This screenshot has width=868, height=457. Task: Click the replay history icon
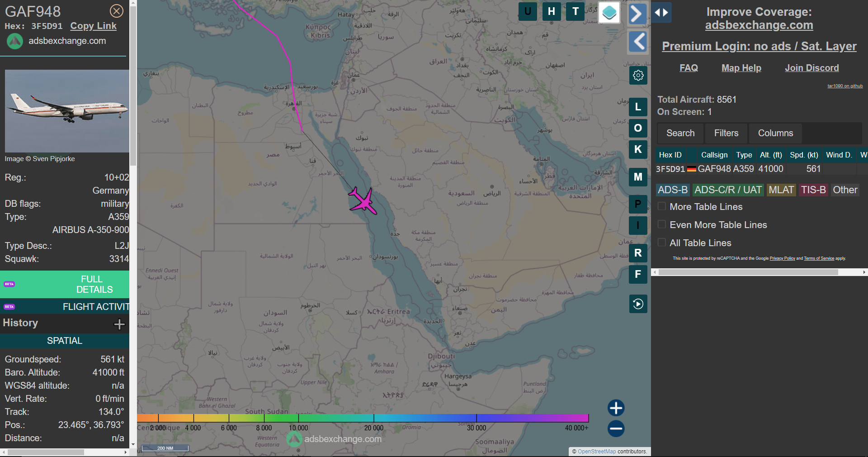click(638, 304)
